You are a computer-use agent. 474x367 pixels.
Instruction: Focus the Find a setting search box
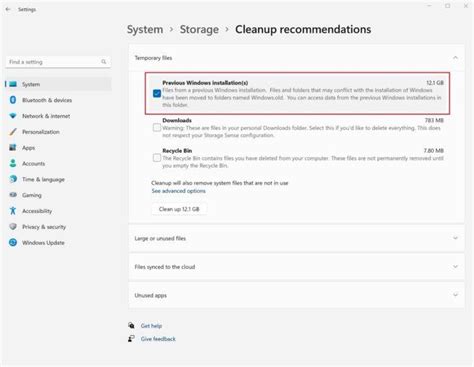coord(58,62)
